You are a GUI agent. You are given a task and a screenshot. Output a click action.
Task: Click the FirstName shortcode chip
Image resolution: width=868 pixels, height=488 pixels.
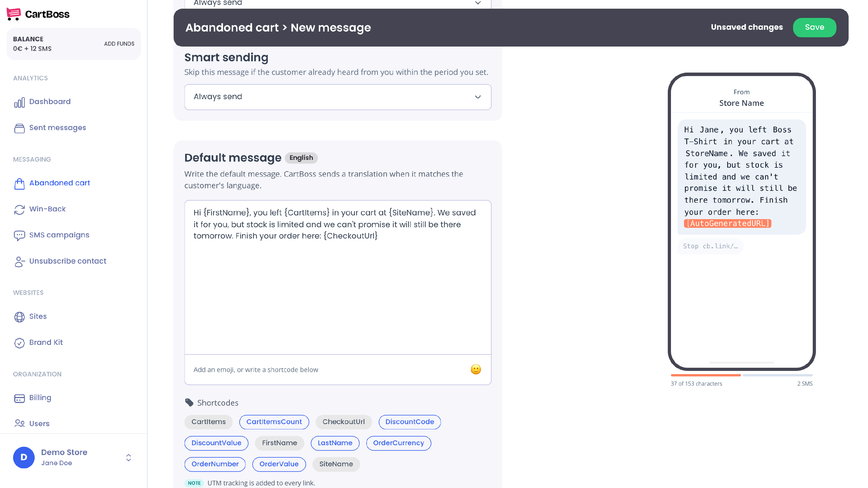[279, 443]
